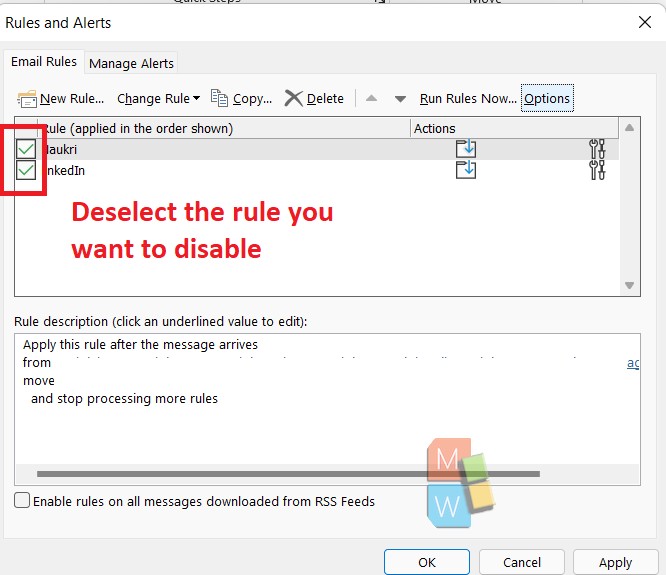Move rule down with arrow
Screen dimensions: 666x575
pos(400,99)
